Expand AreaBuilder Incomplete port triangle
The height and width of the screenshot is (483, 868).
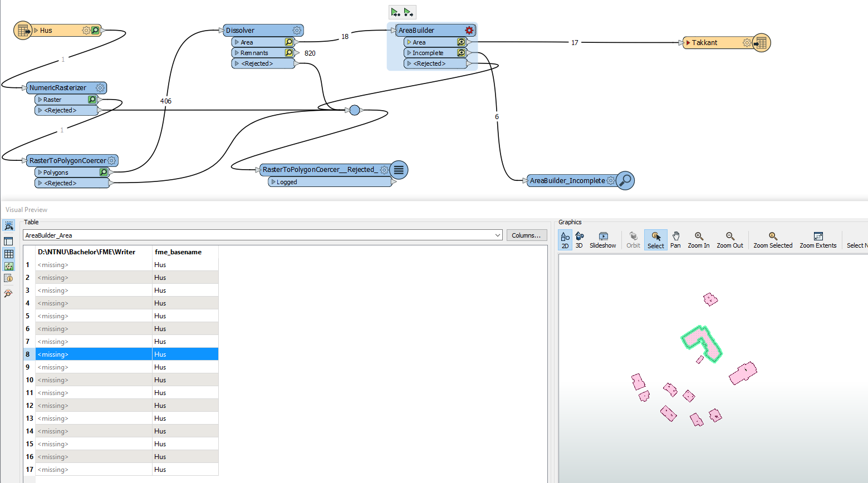point(409,53)
